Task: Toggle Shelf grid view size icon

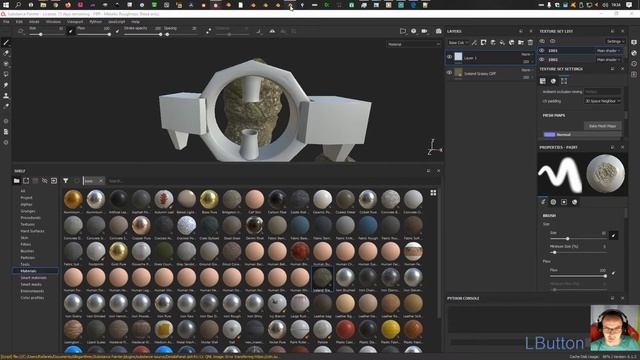Action: [433, 193]
